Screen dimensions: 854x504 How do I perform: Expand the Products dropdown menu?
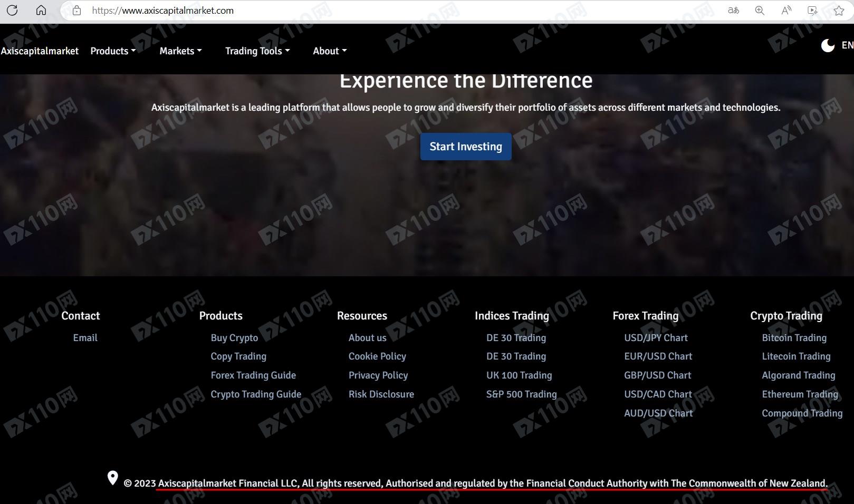113,51
